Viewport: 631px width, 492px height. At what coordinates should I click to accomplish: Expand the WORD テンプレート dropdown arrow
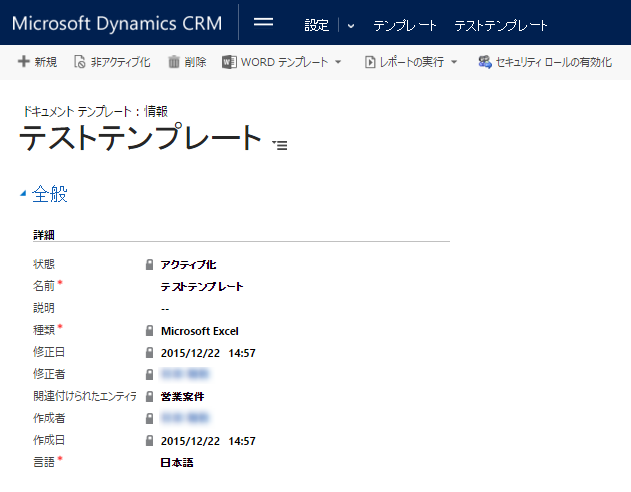(338, 62)
